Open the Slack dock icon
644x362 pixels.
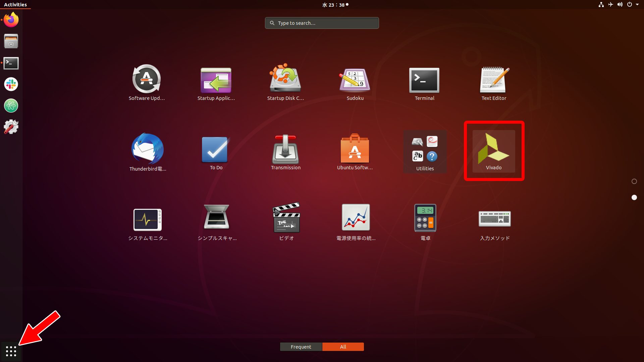pos(11,84)
